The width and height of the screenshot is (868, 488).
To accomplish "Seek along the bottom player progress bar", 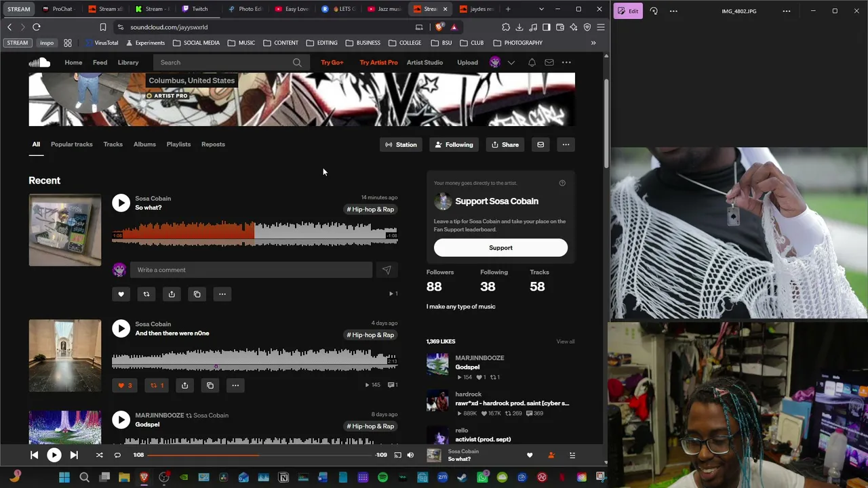I will coord(260,455).
